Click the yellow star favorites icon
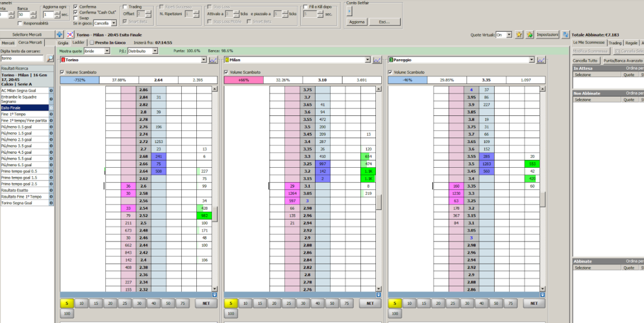This screenshot has width=644, height=323. (519, 35)
